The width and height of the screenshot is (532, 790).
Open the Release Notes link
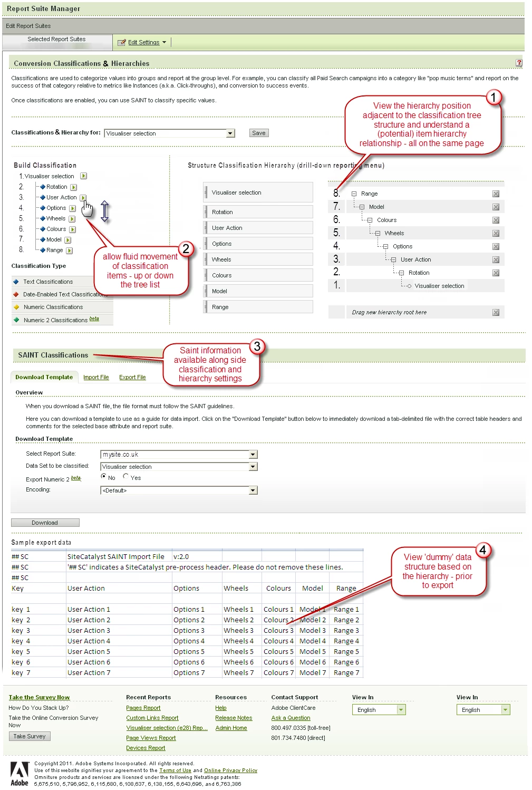click(234, 718)
